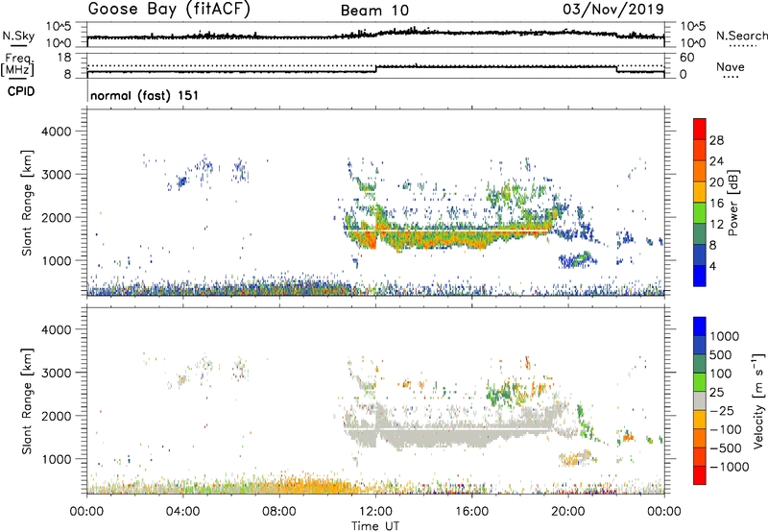Click the '28' power colorbar value
This screenshot has width=768, height=532.
coord(716,140)
